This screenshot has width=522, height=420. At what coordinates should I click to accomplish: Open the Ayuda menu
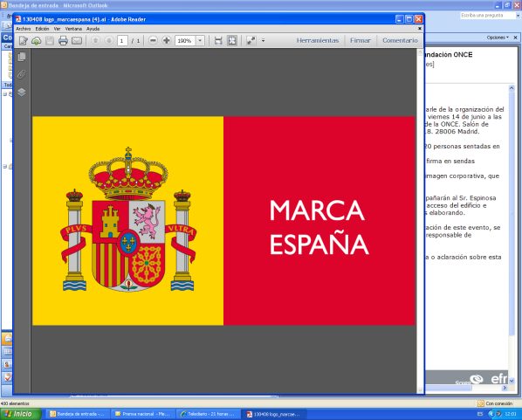93,29
